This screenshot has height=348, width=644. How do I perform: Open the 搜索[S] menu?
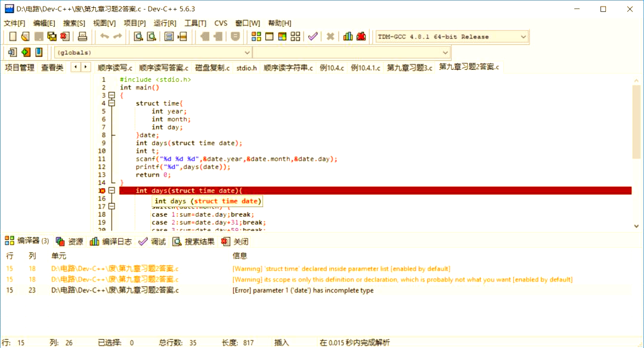[74, 23]
